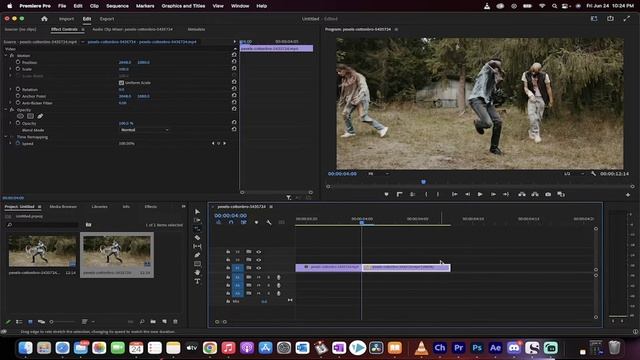Click Lift button in program monitor
This screenshot has width=640, height=360.
click(522, 195)
